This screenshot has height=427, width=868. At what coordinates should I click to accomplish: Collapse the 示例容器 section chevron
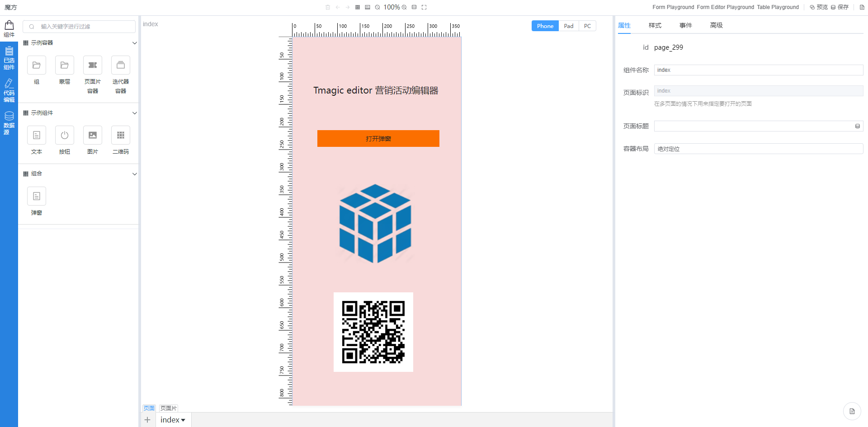134,43
